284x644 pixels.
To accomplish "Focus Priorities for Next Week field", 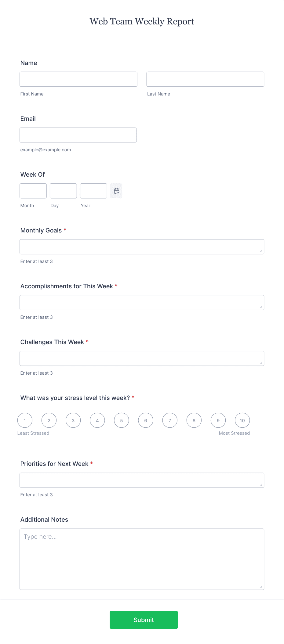I will (x=142, y=480).
